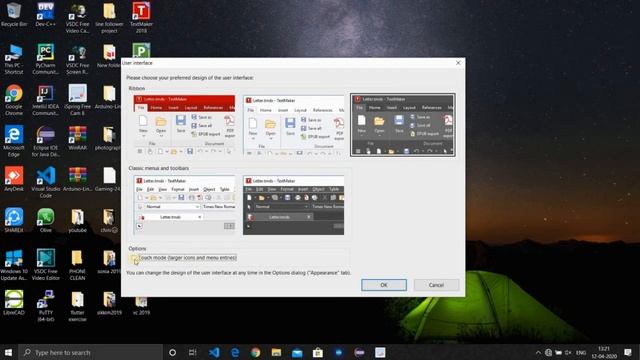Screen dimensions: 640x360
Task: Open Microsoft Store from the taskbar
Action: coord(318,352)
